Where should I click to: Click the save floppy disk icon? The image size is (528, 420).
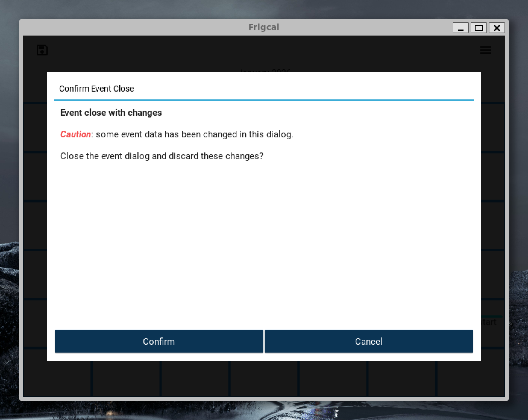(x=42, y=50)
